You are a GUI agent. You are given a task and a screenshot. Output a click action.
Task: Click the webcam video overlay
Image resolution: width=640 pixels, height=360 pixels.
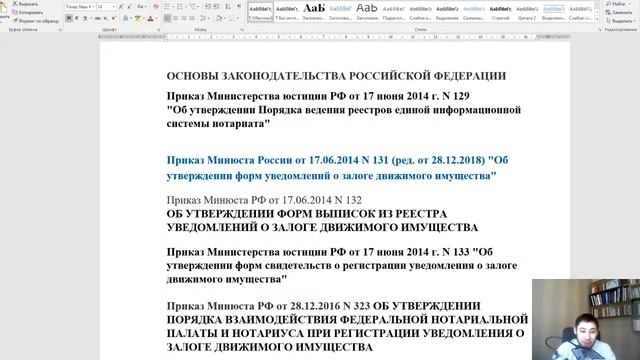pyautogui.click(x=586, y=320)
